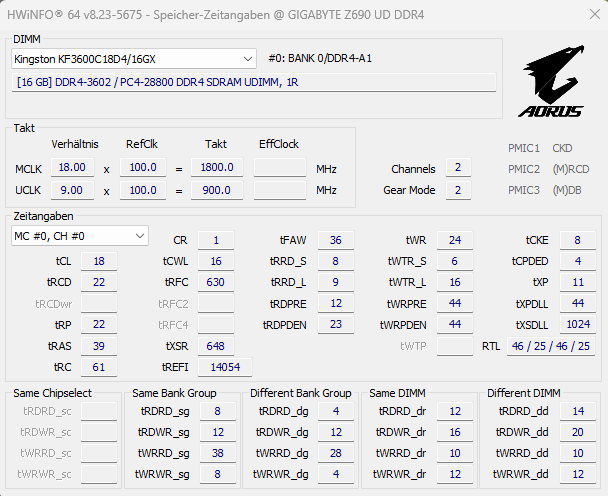The image size is (608, 496).
Task: Click the RTL value 46 / 25 / 46 / 25
Action: (x=551, y=346)
